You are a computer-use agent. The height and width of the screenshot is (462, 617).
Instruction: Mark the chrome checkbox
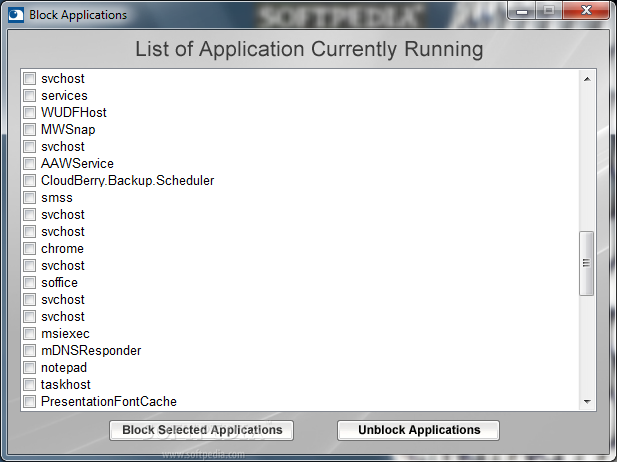pos(29,249)
